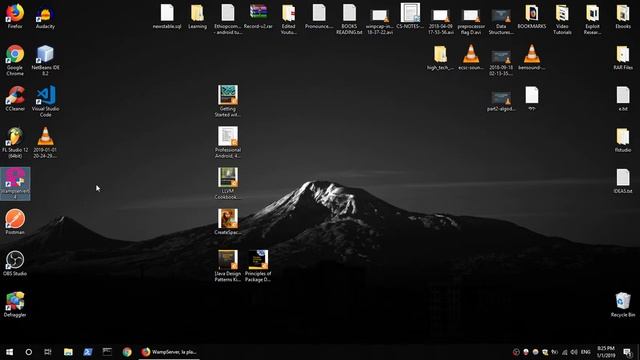Select the LLVM Cookbook ebook
This screenshot has height=360, width=640.
point(228,184)
